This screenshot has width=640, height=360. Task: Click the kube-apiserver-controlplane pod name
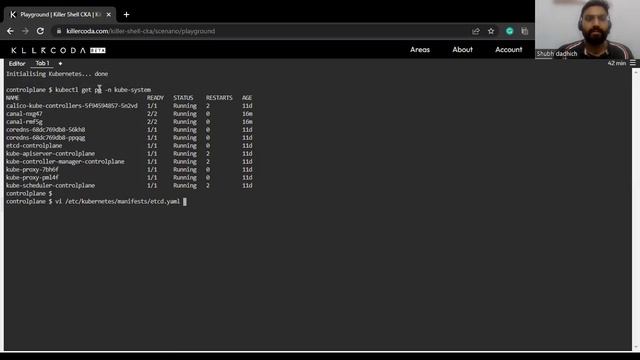(x=50, y=154)
